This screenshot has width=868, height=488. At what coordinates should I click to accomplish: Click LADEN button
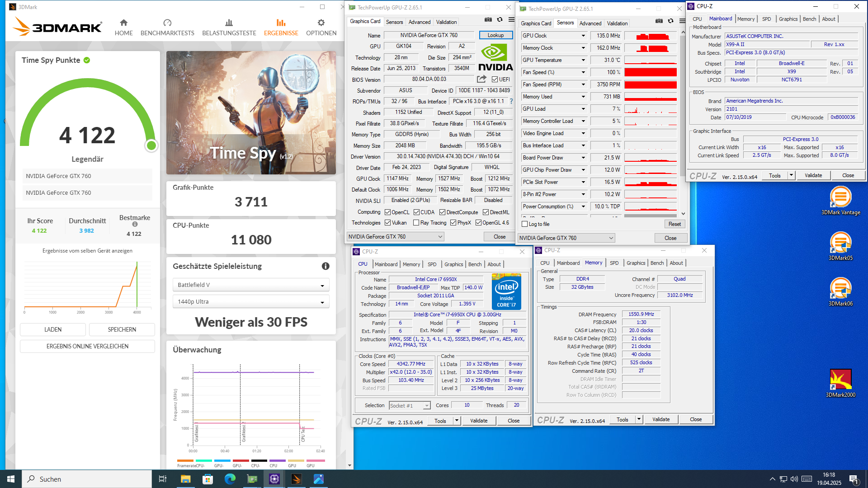(53, 330)
